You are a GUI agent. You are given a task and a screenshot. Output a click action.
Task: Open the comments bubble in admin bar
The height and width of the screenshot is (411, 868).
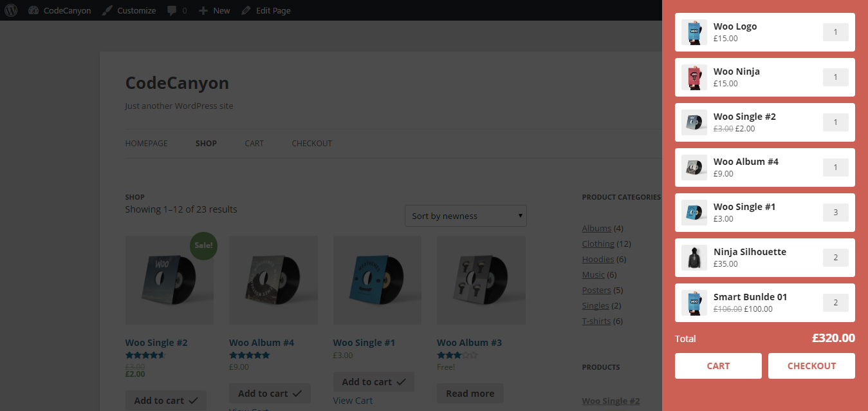[177, 10]
